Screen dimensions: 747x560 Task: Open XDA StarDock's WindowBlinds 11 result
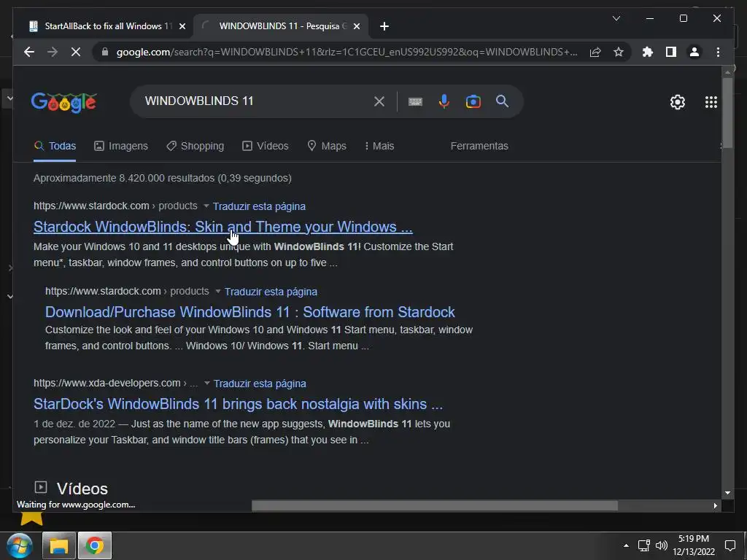pos(239,404)
